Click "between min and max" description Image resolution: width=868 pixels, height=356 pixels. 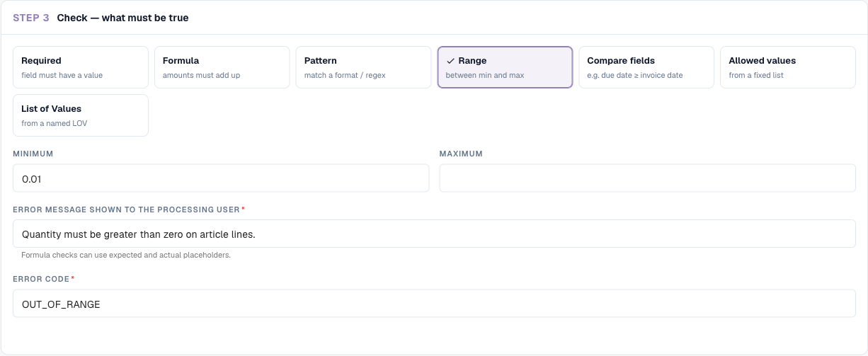coord(485,75)
